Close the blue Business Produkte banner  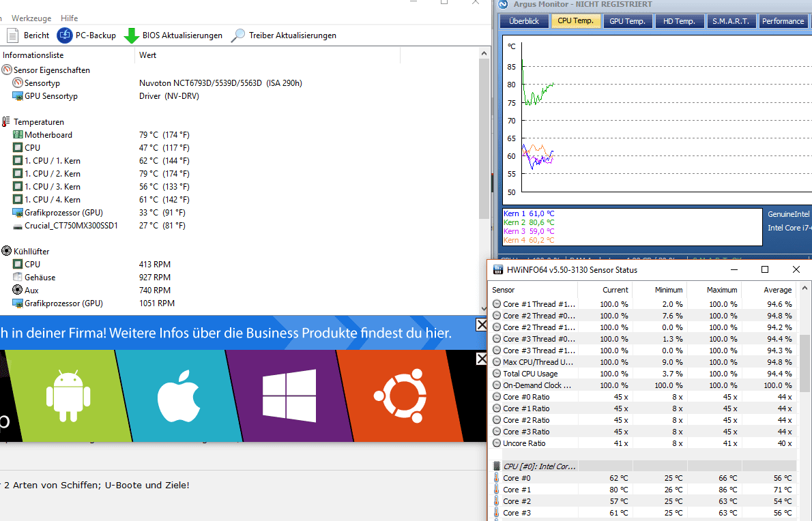[482, 325]
